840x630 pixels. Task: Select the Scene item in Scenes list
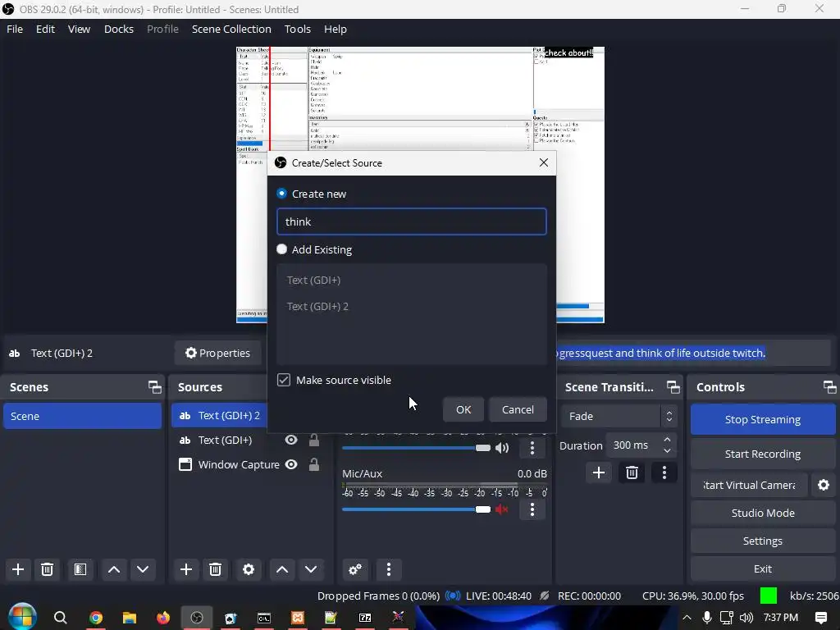[83, 416]
